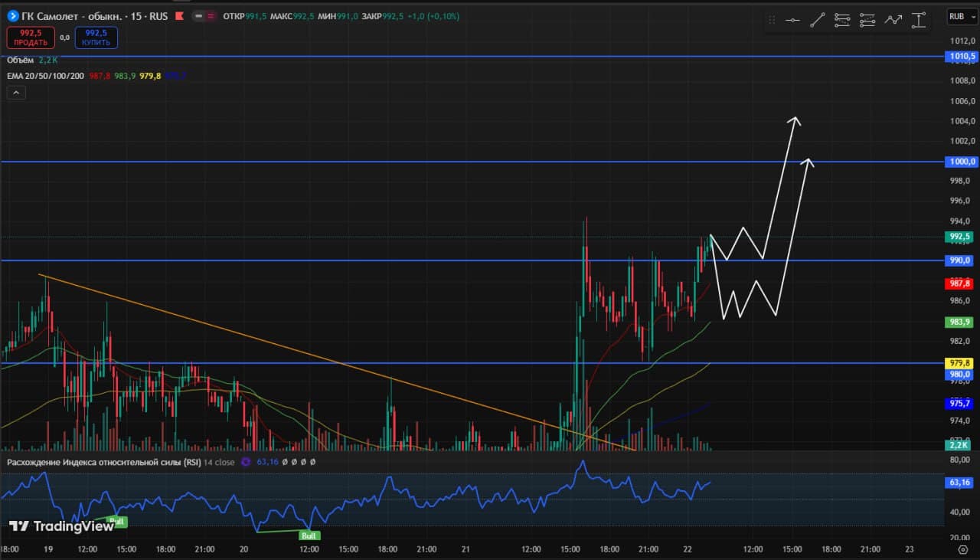Viewport: 980px width, 560px height.
Task: Select the EMA 20/50/100/200 indicator label
Action: pos(46,76)
